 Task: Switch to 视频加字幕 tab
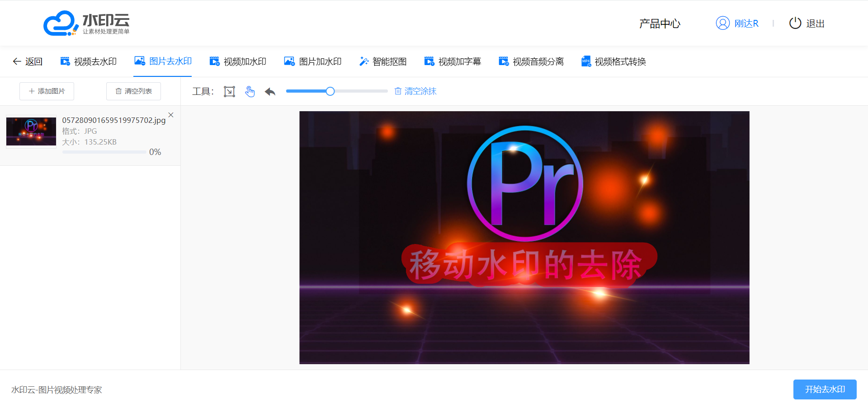pos(453,61)
